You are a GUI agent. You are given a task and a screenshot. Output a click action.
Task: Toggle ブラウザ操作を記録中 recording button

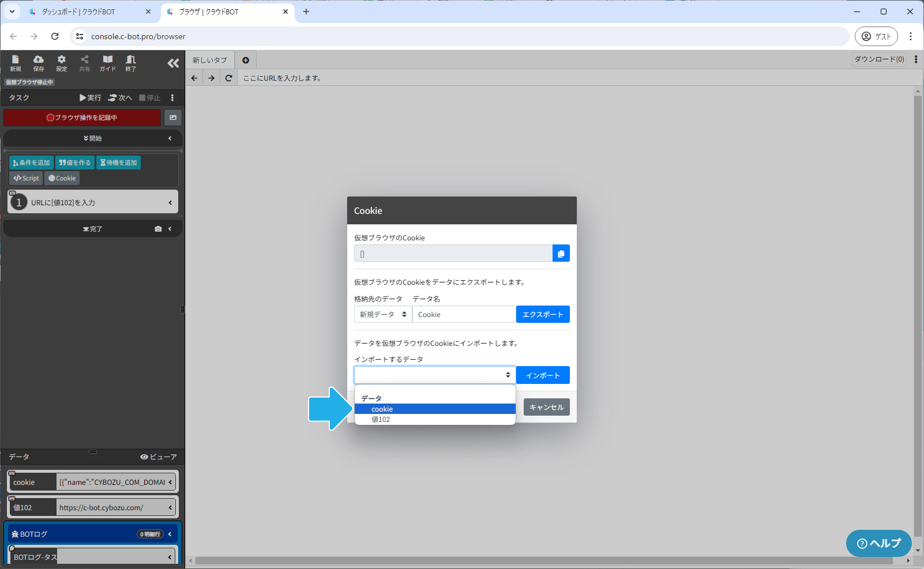click(x=82, y=118)
